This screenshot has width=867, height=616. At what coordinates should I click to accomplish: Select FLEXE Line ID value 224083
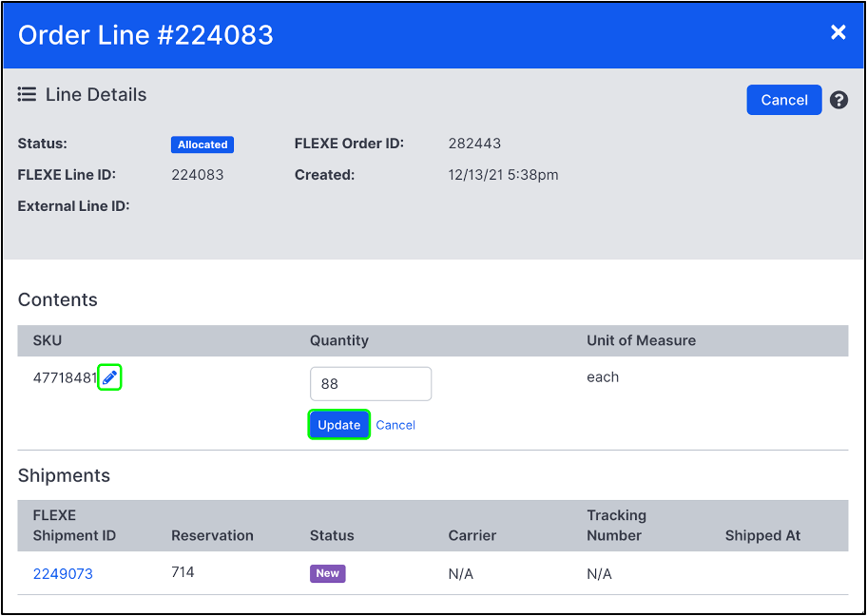coord(198,175)
